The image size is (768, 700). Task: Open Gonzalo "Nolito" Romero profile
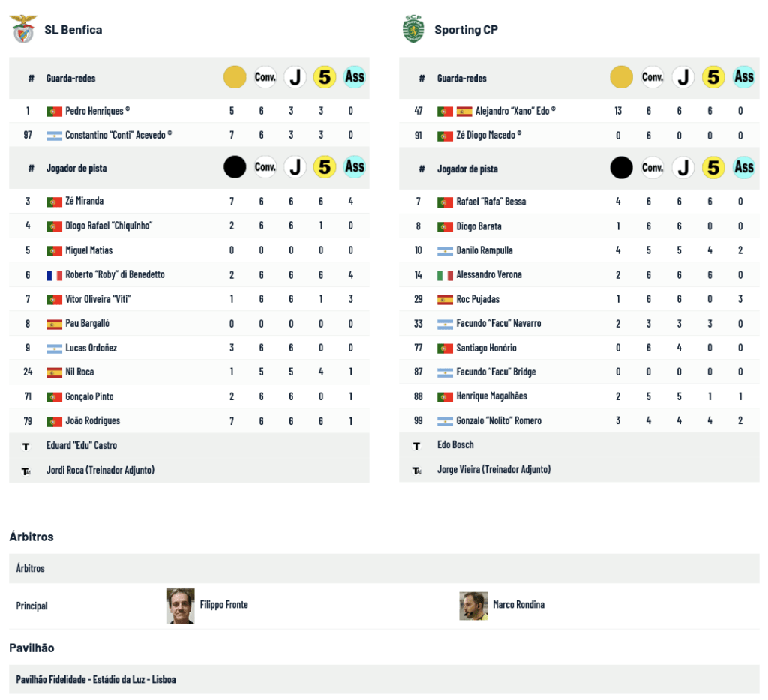[499, 420]
